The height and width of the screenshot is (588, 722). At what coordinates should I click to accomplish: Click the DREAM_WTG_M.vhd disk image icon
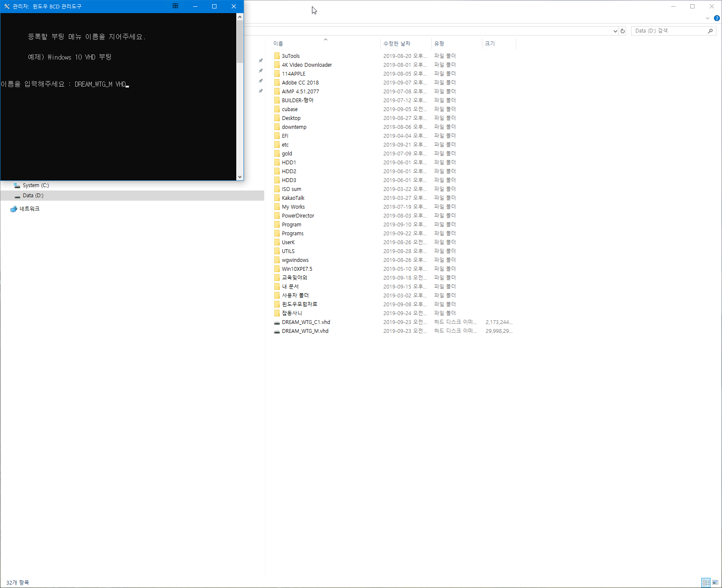[x=277, y=331]
